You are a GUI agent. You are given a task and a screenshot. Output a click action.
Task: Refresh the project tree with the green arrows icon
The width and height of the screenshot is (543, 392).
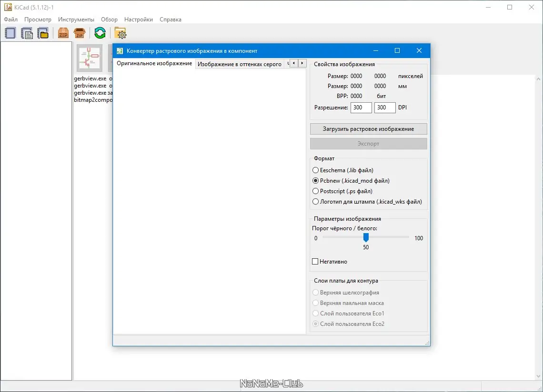[100, 33]
